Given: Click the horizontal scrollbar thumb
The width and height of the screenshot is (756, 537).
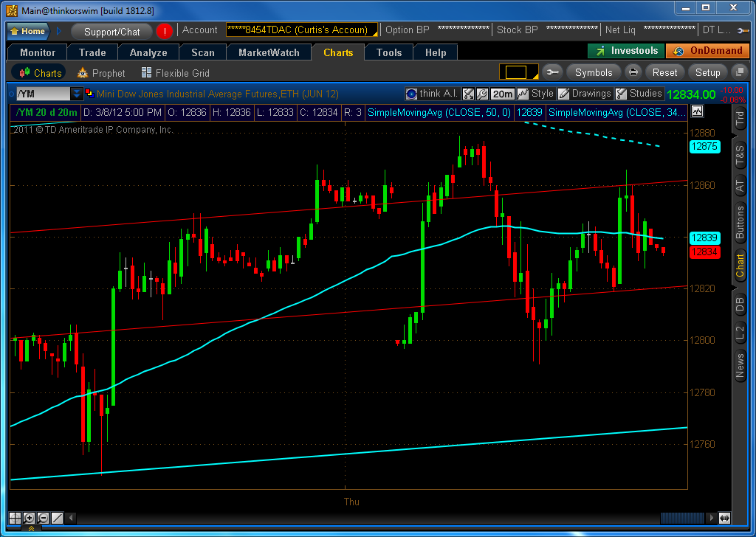Looking at the screenshot, I should tap(682, 519).
